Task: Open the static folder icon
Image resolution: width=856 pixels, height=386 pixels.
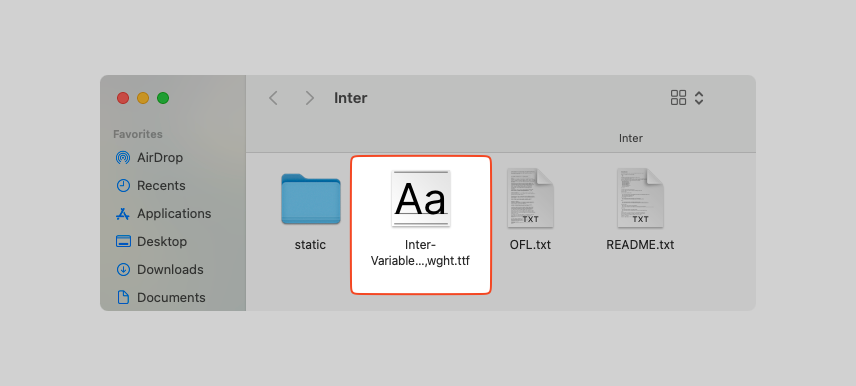Action: [x=311, y=199]
